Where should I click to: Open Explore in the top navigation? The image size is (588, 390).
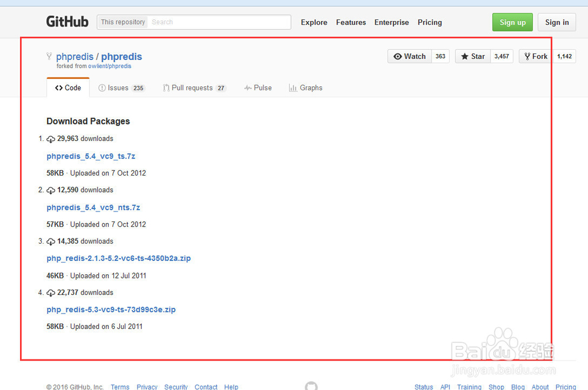point(314,22)
